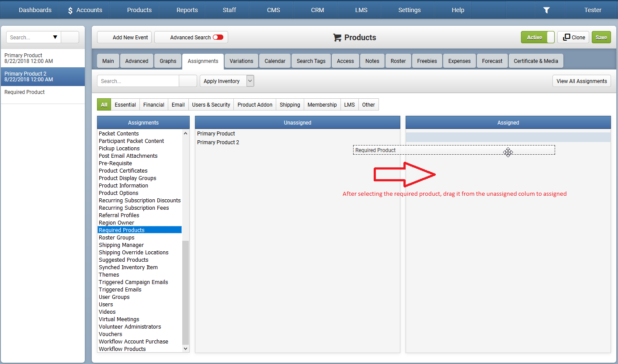
Task: Switch to the Notes tab
Action: point(372,61)
